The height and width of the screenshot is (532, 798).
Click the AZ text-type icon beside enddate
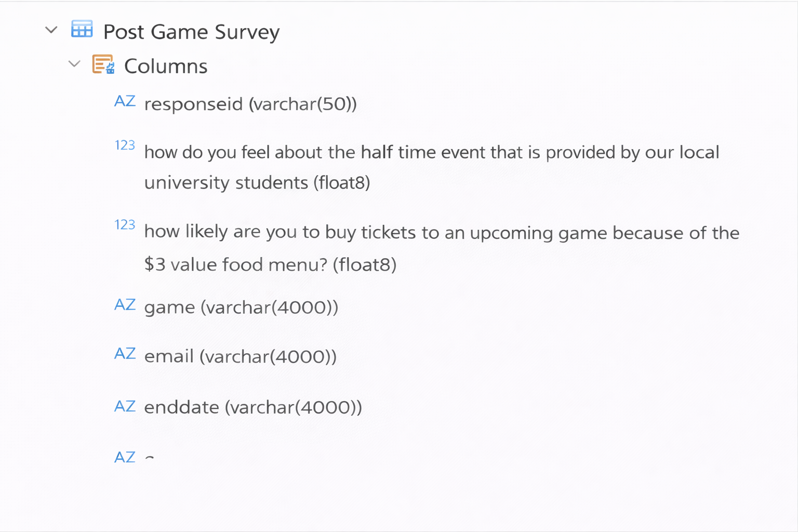coord(125,406)
